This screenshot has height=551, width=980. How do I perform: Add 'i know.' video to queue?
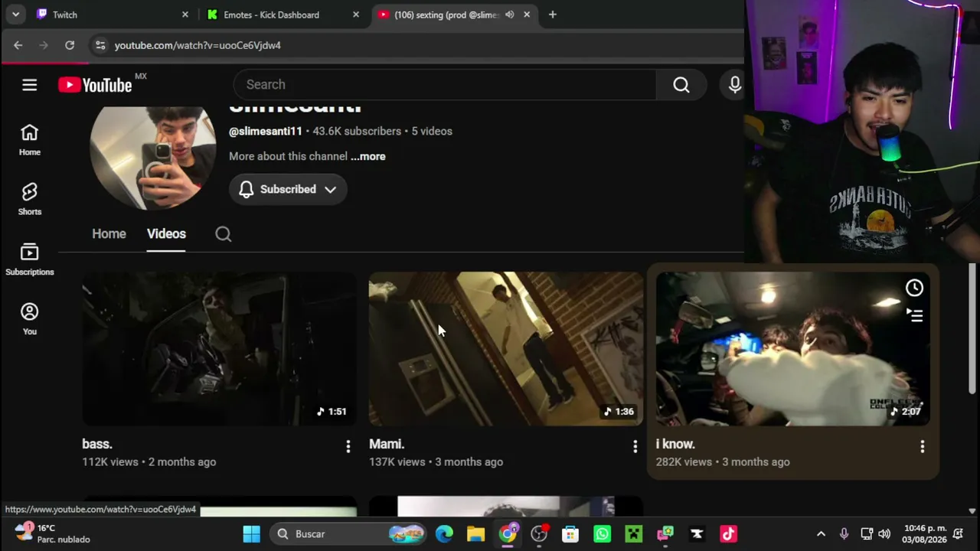coord(914,315)
